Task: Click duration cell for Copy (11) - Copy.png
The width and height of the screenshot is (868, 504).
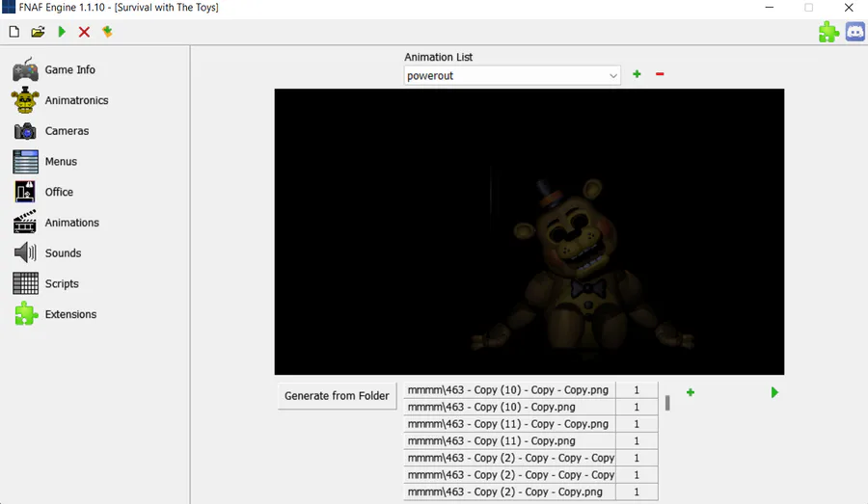Action: 637,441
